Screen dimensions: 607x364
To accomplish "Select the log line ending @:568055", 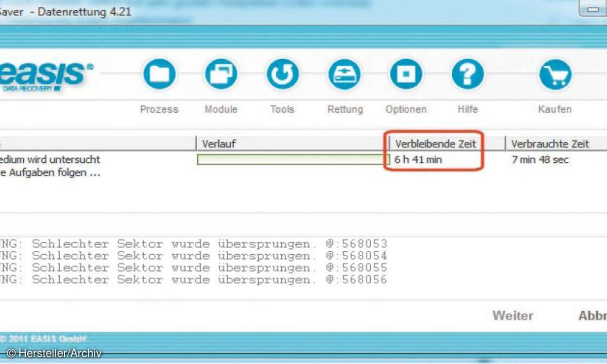I will tap(194, 267).
